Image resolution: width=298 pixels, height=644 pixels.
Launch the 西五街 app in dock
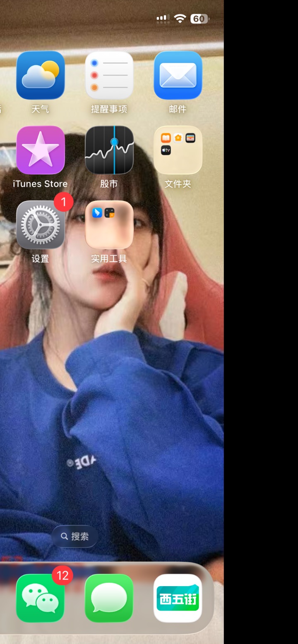coord(178,598)
